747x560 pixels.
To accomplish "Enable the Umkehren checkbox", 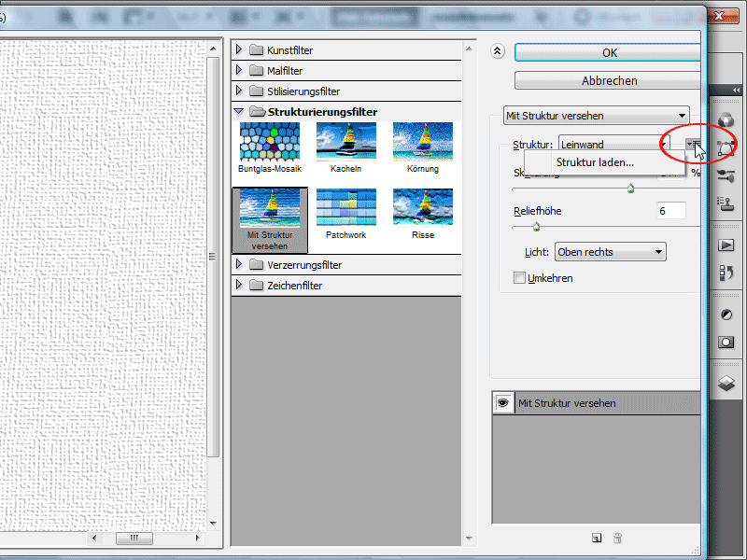I will click(519, 278).
